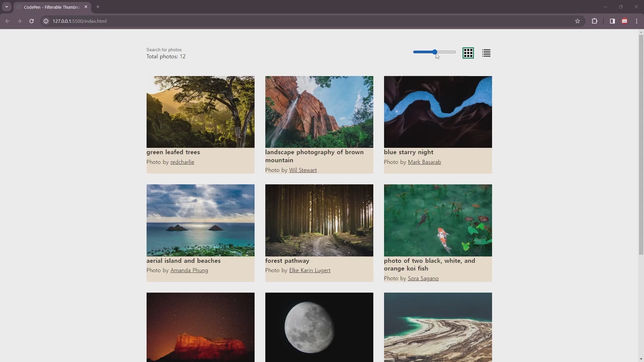Open the Mark Basarab photographer link
The height and width of the screenshot is (362, 644).
coord(424,162)
